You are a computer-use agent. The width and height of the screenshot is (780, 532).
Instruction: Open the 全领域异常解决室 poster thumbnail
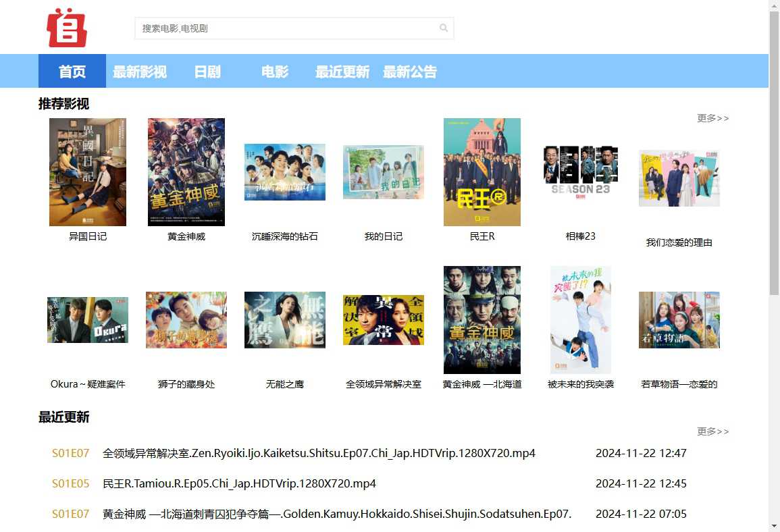coord(383,320)
